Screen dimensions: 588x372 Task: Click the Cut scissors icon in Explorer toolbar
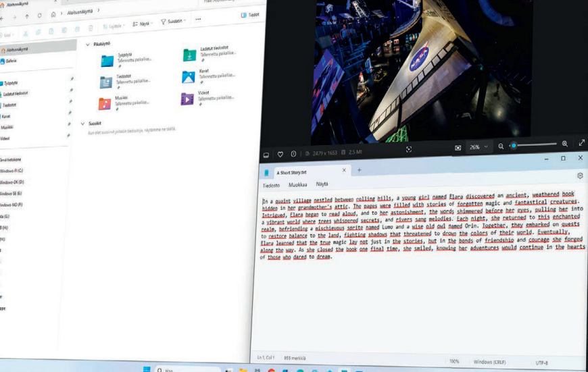[x=26, y=33]
